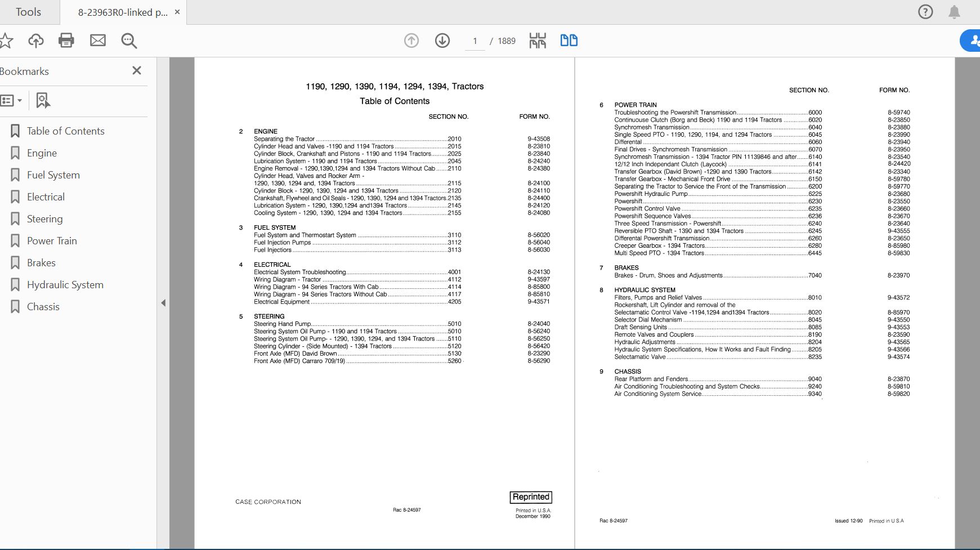Jump to the Steering bookmark
Viewport: 980px width, 550px height.
click(44, 219)
